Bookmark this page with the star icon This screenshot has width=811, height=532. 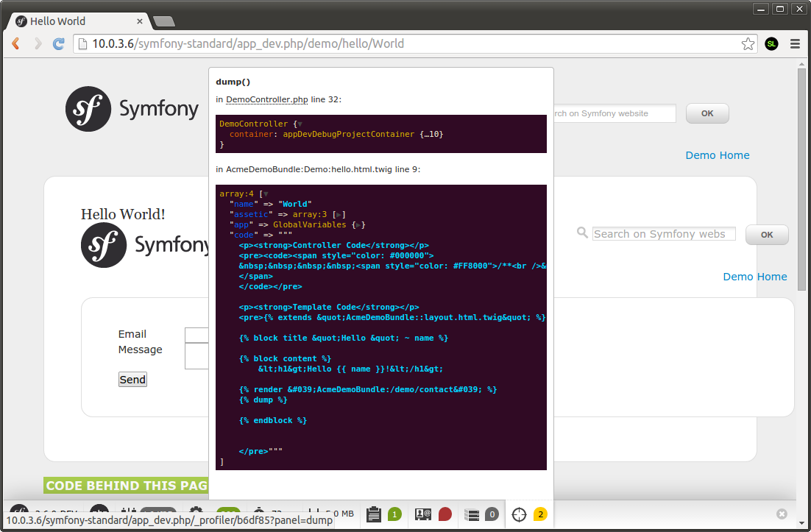(748, 44)
